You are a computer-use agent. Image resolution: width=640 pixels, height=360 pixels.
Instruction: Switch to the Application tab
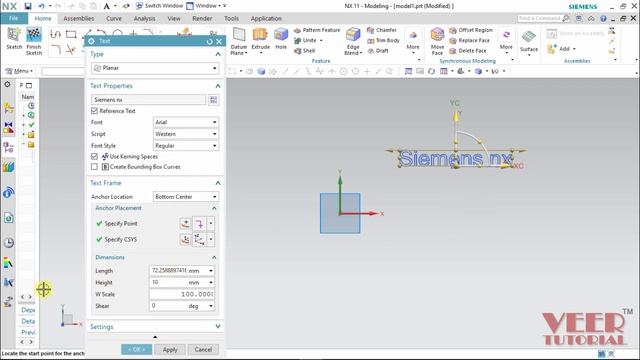click(266, 18)
